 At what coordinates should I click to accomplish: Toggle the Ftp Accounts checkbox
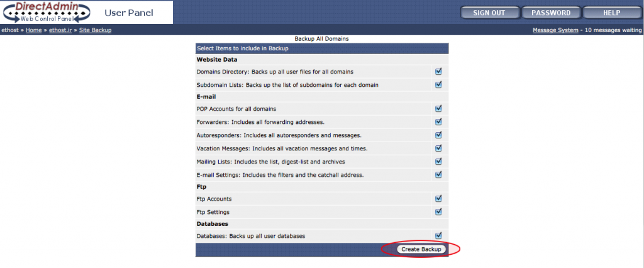tap(438, 199)
